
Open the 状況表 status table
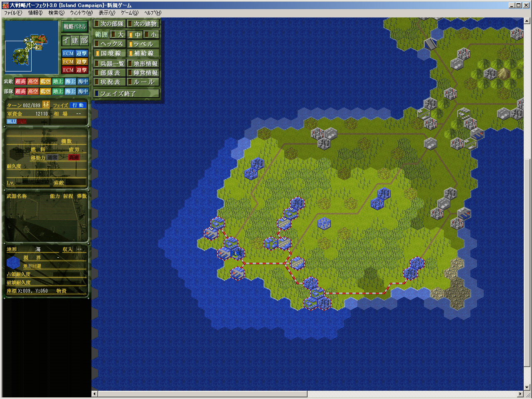pos(109,82)
